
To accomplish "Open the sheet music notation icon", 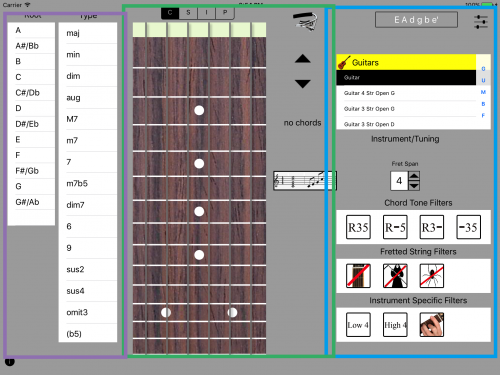I will pos(305,181).
